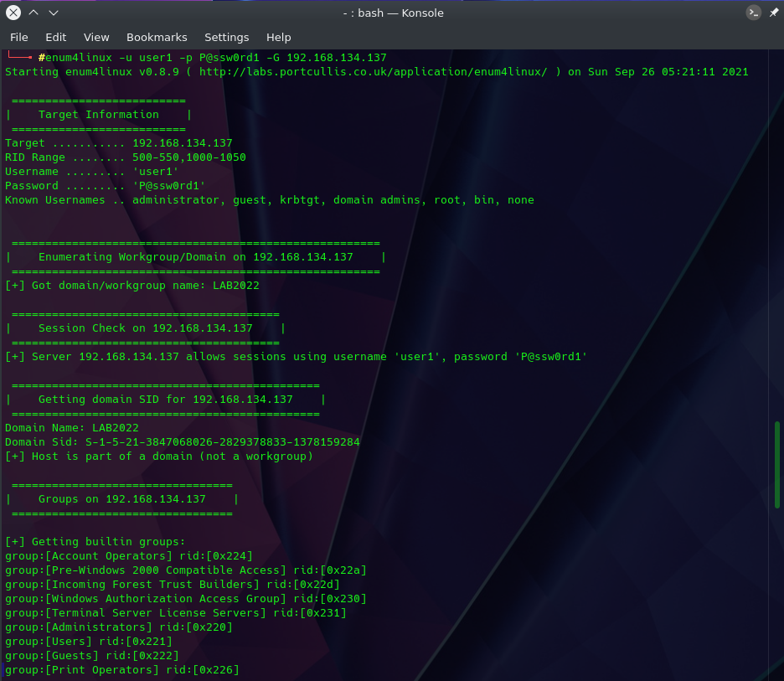Screen dimensions: 784x681
Task: Click the Password 'P@ssw0rd1' line
Action: [105, 186]
